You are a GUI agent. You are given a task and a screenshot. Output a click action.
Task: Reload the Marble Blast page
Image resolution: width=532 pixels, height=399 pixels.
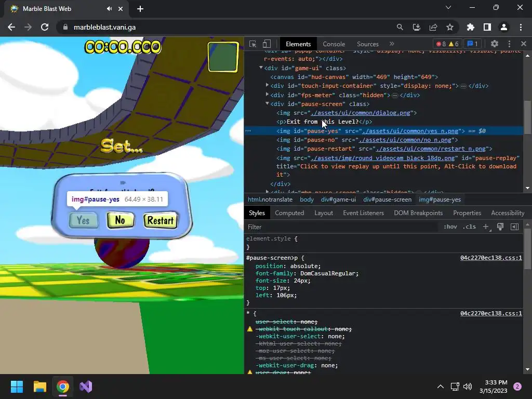point(45,27)
